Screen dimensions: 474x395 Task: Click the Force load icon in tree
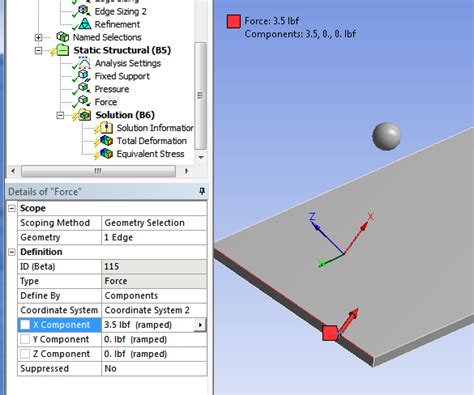pos(84,101)
